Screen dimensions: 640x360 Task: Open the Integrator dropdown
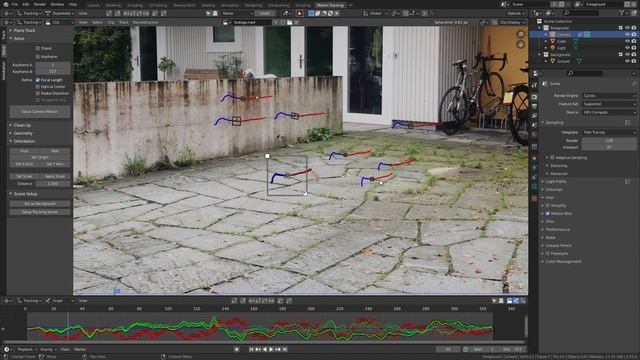click(x=609, y=132)
